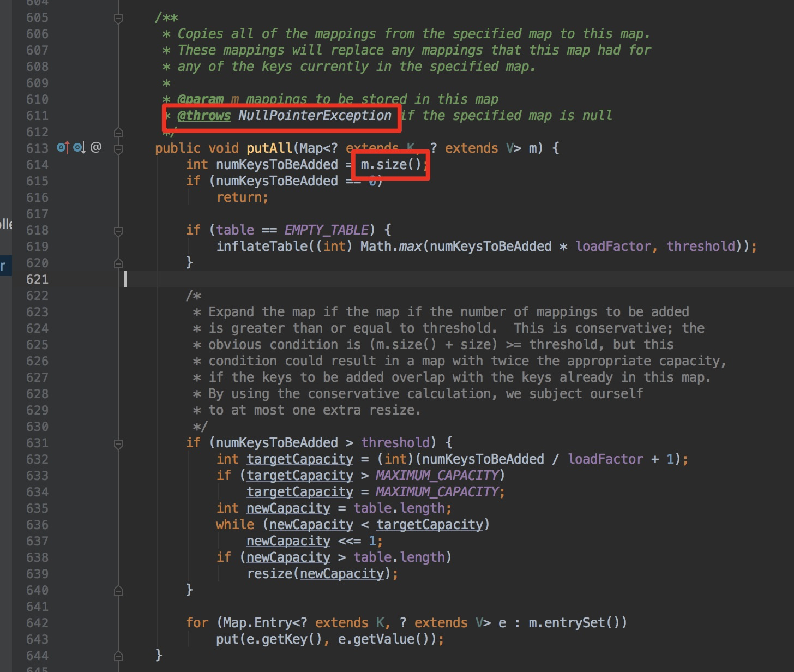Image resolution: width=794 pixels, height=672 pixels.
Task: Click line number 631 in the gutter
Action: tap(37, 443)
